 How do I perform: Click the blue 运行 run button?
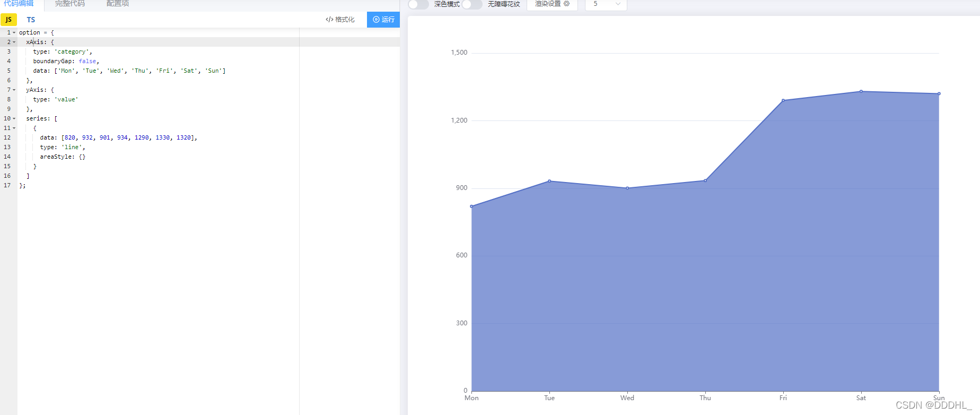383,20
